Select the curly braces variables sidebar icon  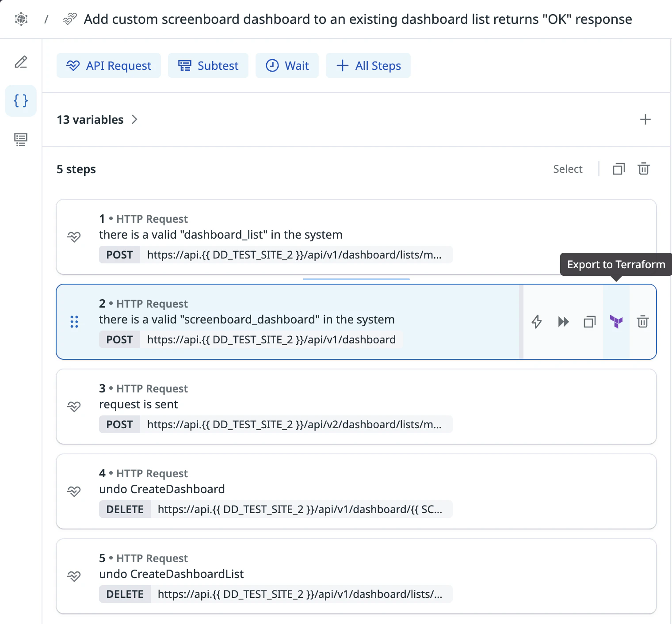21,101
